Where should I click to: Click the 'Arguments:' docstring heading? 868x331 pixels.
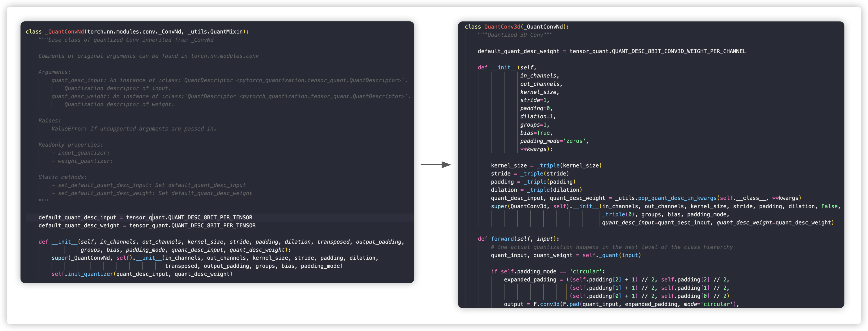[x=55, y=72]
